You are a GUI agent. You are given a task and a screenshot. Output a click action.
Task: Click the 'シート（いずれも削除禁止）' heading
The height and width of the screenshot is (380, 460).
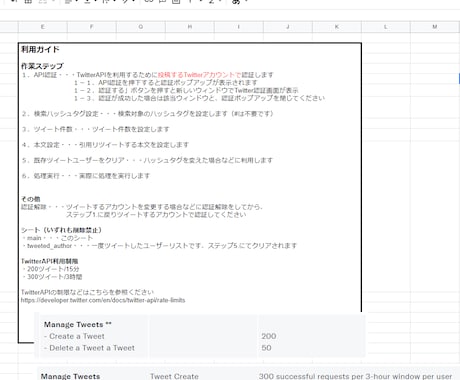tap(61, 230)
